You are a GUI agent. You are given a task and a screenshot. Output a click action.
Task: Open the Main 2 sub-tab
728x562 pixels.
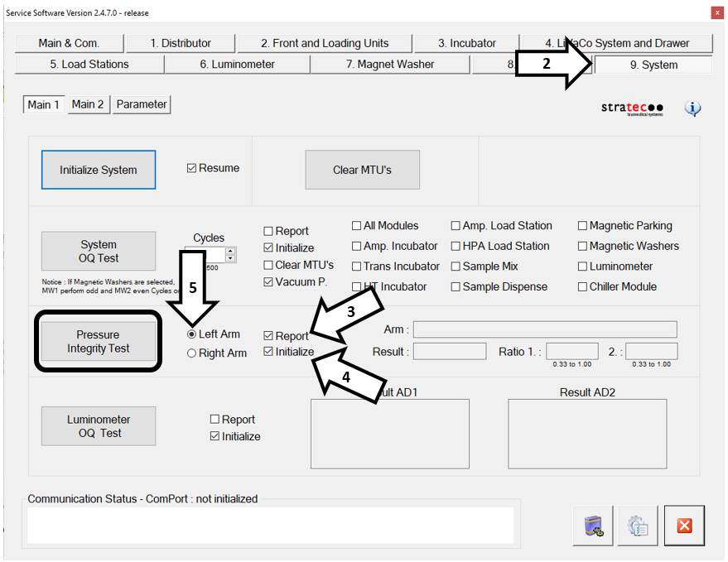tap(88, 104)
